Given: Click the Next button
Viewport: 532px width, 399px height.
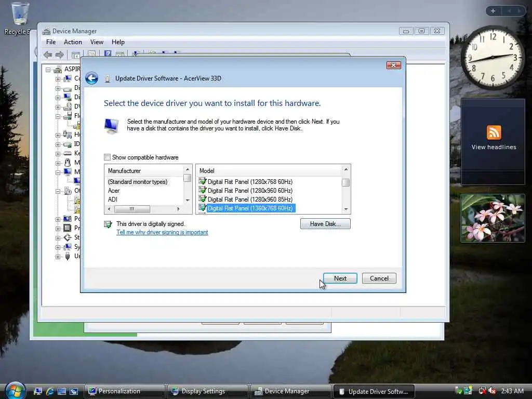Looking at the screenshot, I should 340,278.
